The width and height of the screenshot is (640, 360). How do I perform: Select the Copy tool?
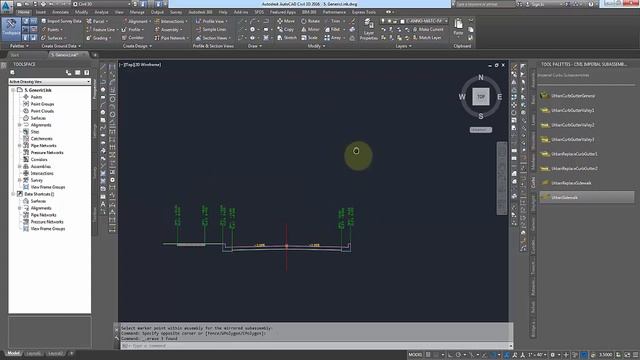(x=286, y=29)
